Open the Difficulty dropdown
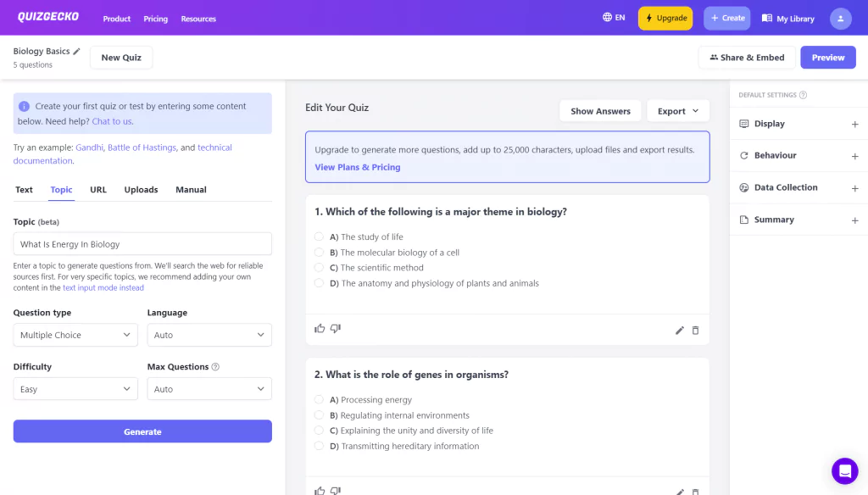868x495 pixels. [x=75, y=389]
